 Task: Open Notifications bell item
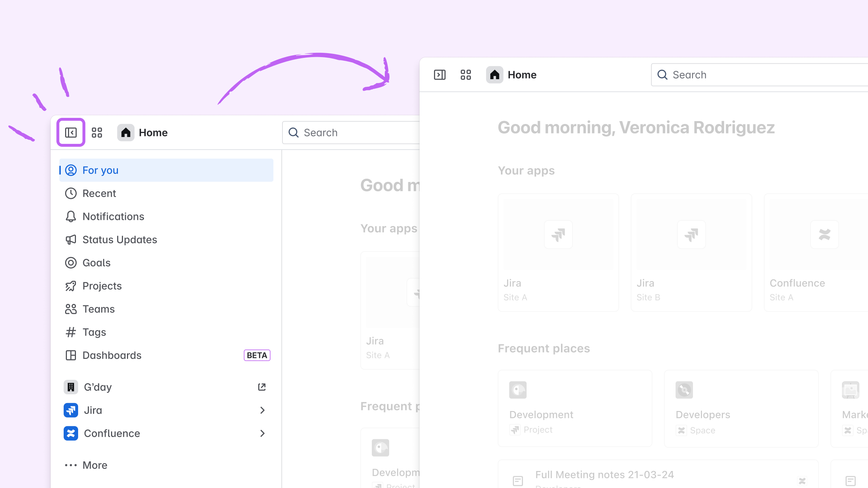point(113,217)
